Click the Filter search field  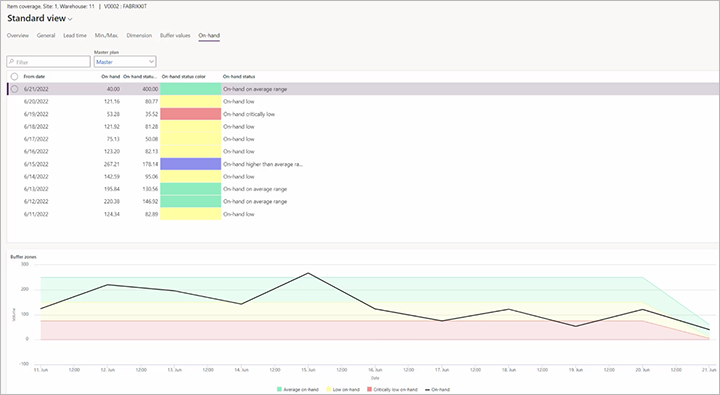click(x=49, y=62)
